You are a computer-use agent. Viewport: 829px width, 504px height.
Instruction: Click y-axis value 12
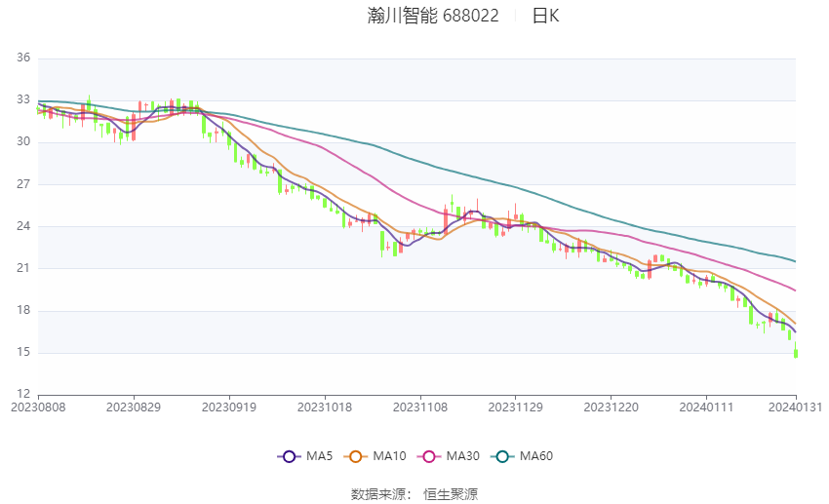pos(23,394)
